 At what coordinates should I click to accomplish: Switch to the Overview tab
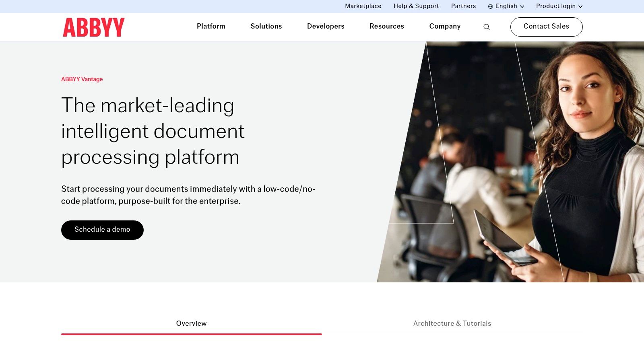tap(191, 323)
